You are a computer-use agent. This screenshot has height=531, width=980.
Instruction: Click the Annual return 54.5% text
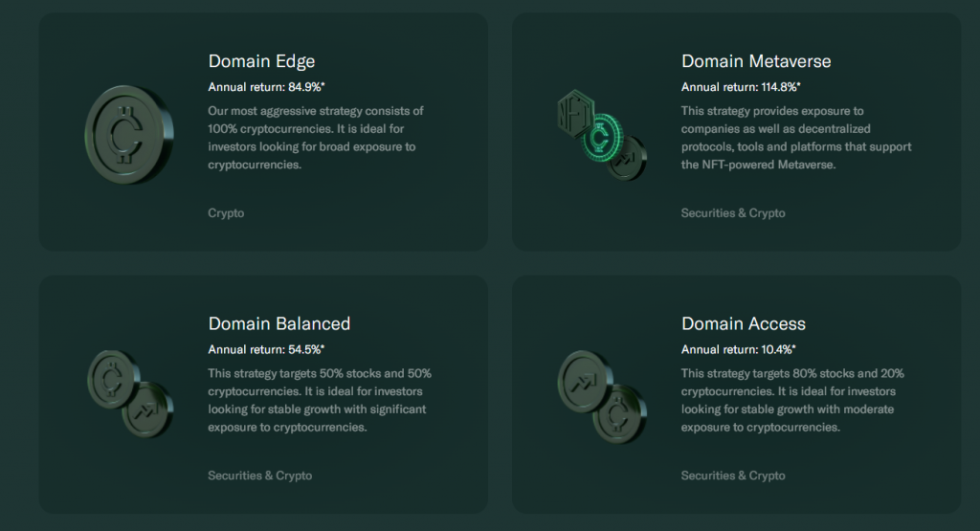(266, 349)
